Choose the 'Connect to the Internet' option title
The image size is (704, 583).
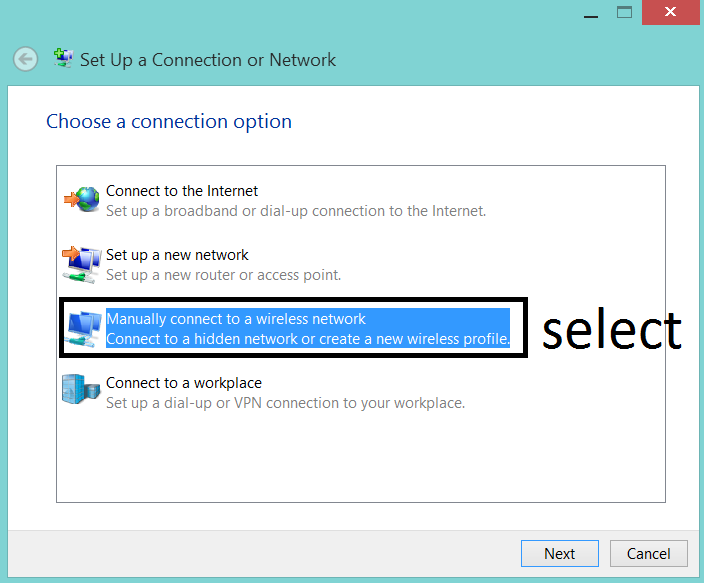[x=182, y=191]
